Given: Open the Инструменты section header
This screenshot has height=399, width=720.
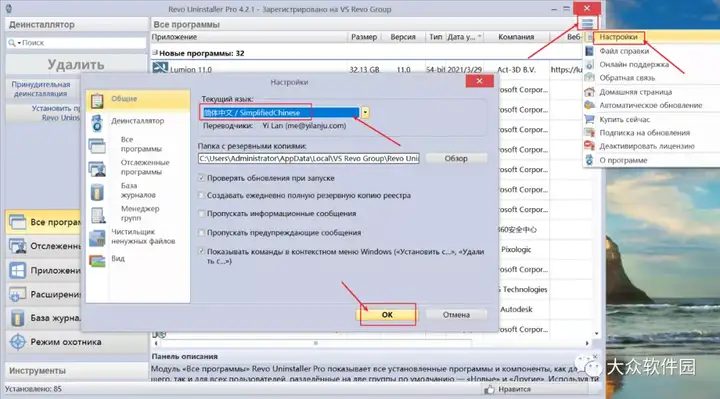Looking at the screenshot, I should coord(76,371).
